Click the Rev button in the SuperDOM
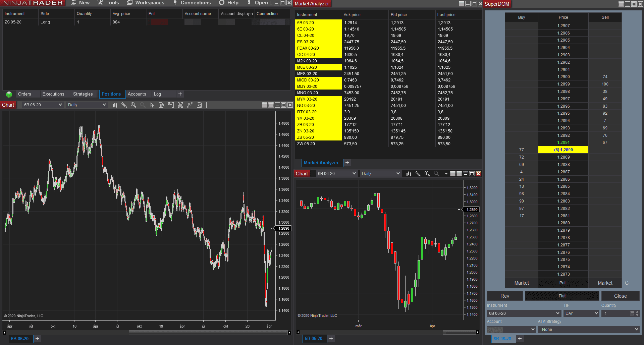 (504, 296)
